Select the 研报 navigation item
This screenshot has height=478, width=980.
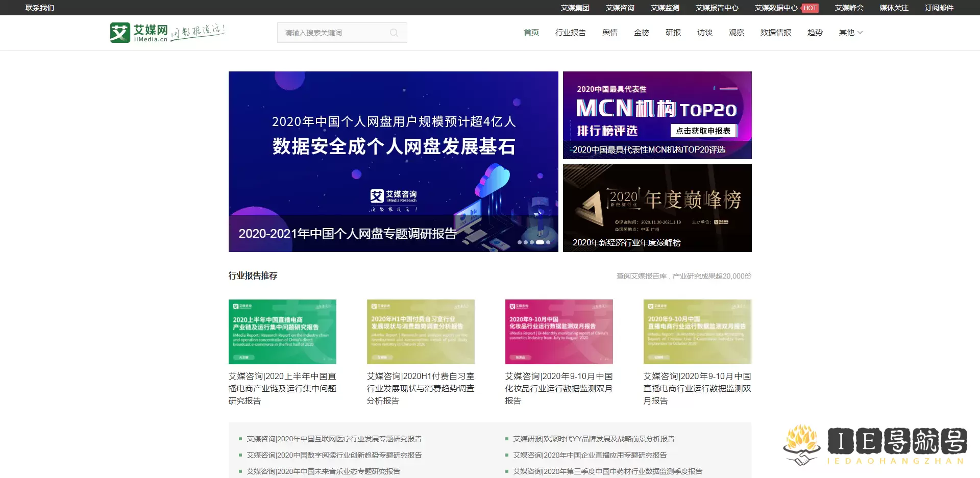(673, 33)
